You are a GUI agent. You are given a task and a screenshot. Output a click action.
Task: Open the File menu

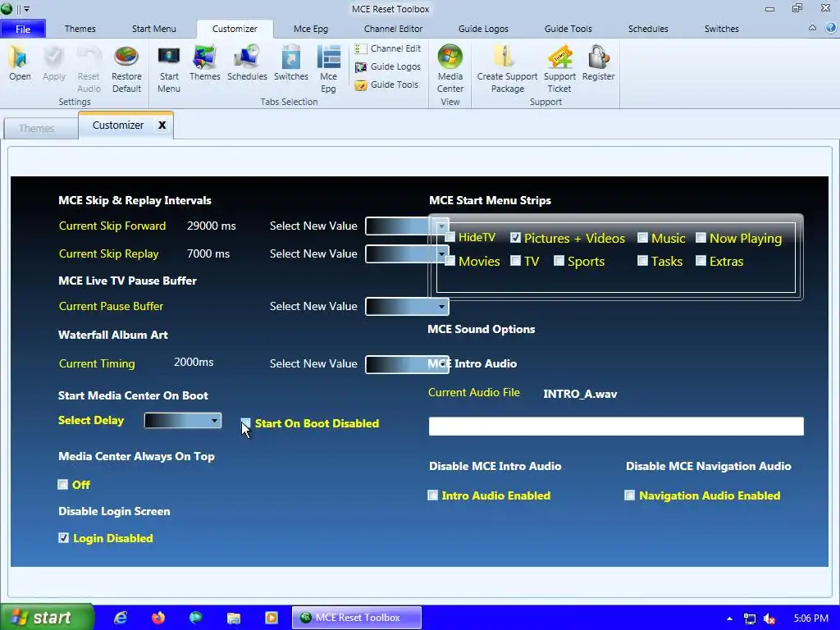23,29
